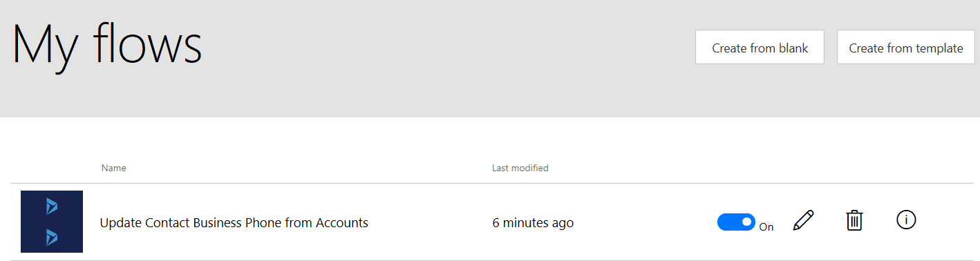Switch off the Update Contact flow toggle
This screenshot has height=261, width=980.
[736, 222]
